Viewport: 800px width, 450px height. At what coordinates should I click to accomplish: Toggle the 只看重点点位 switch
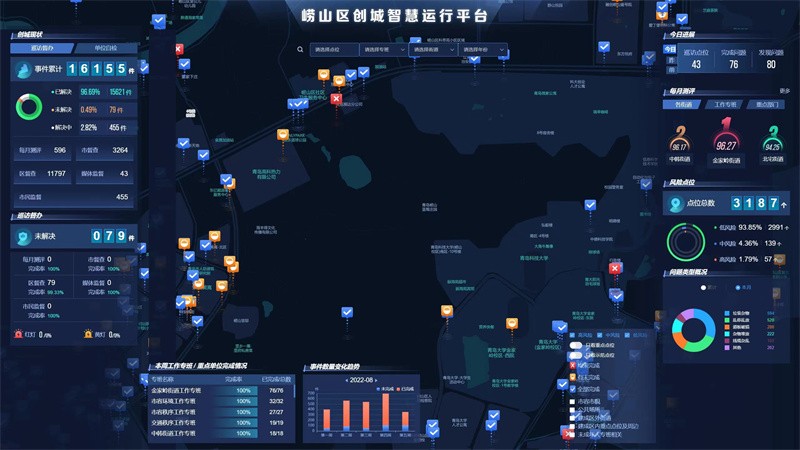[x=576, y=344]
